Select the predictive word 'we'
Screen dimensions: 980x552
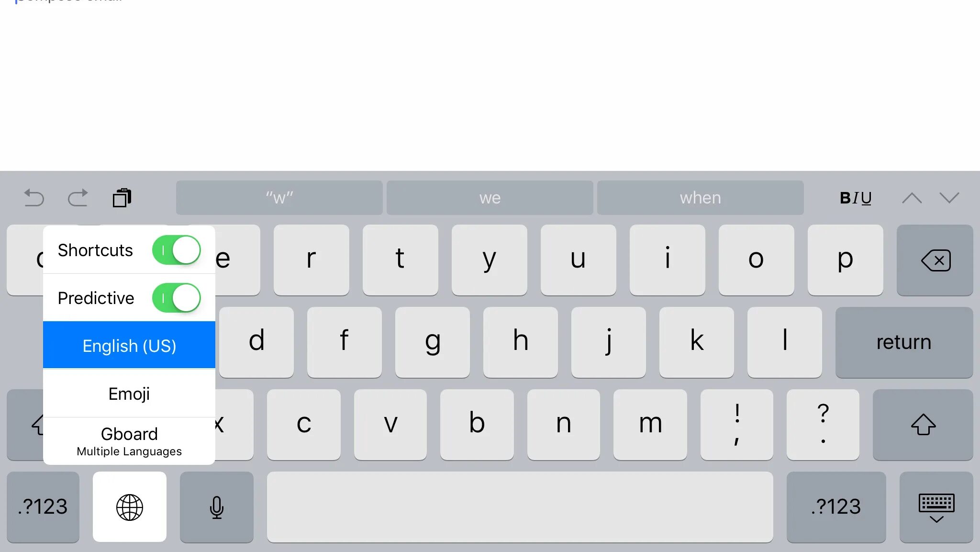click(x=490, y=197)
